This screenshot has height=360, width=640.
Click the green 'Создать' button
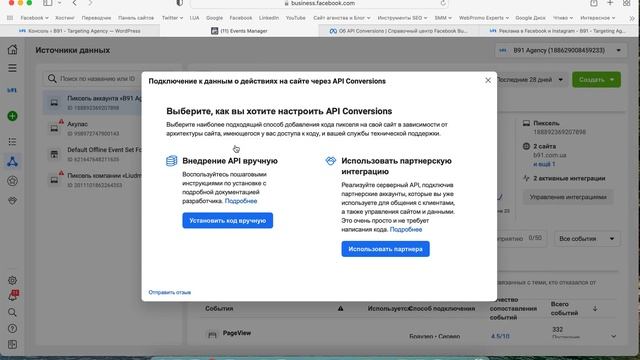[x=596, y=80]
